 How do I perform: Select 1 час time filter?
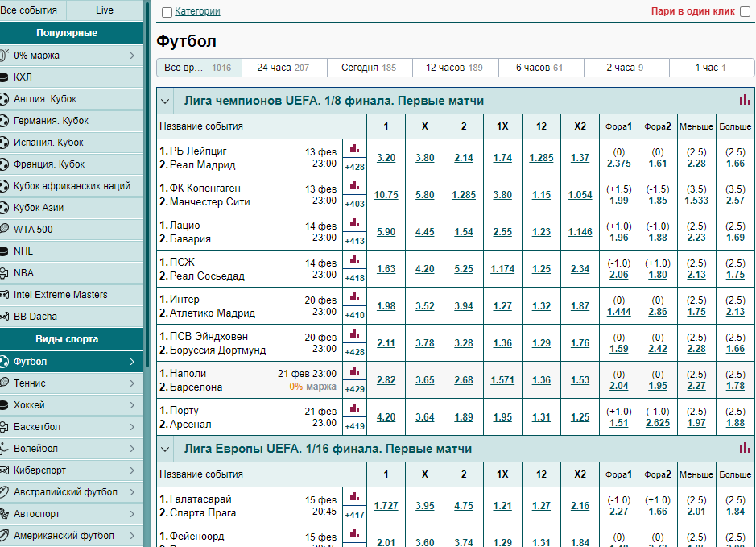coord(712,68)
